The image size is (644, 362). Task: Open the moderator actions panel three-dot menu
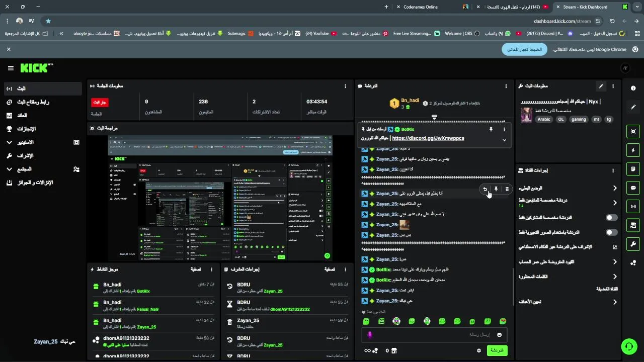[x=345, y=269]
